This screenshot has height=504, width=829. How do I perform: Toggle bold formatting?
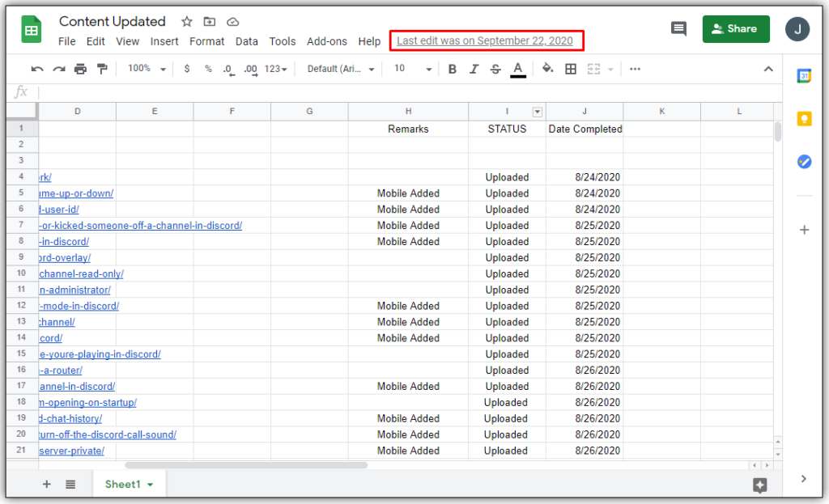click(452, 69)
